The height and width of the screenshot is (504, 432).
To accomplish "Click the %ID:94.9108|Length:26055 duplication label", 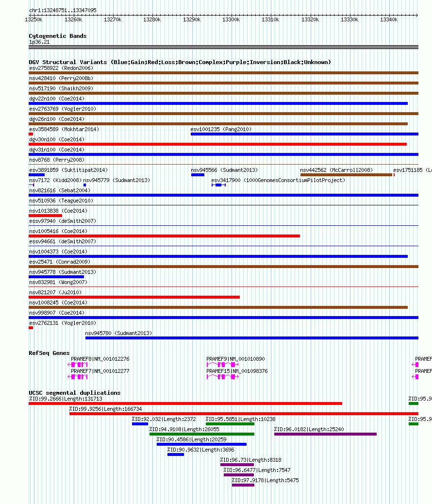I will 184,429.
